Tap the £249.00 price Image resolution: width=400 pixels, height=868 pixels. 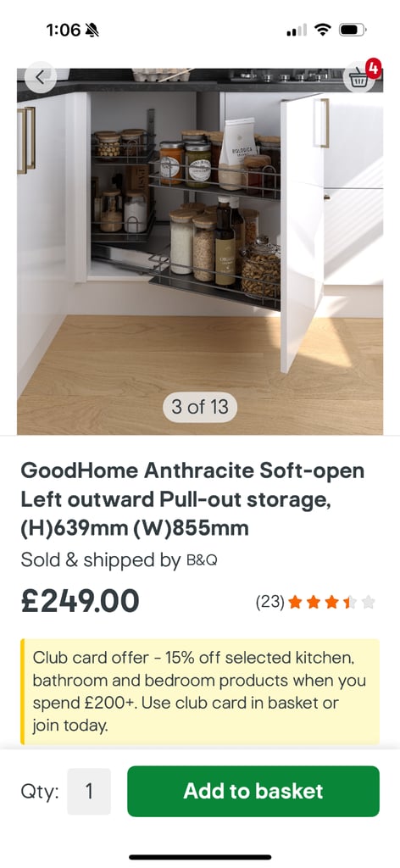pyautogui.click(x=81, y=601)
